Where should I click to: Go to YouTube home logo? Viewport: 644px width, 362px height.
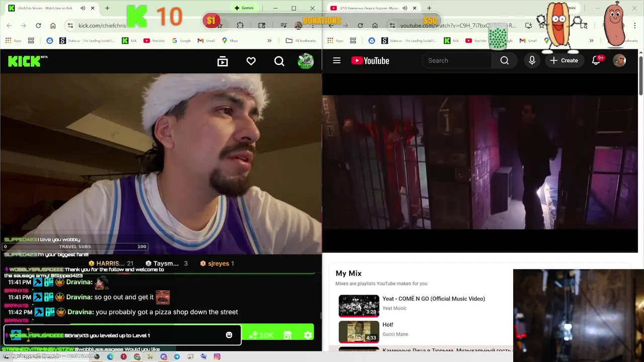coord(370,60)
